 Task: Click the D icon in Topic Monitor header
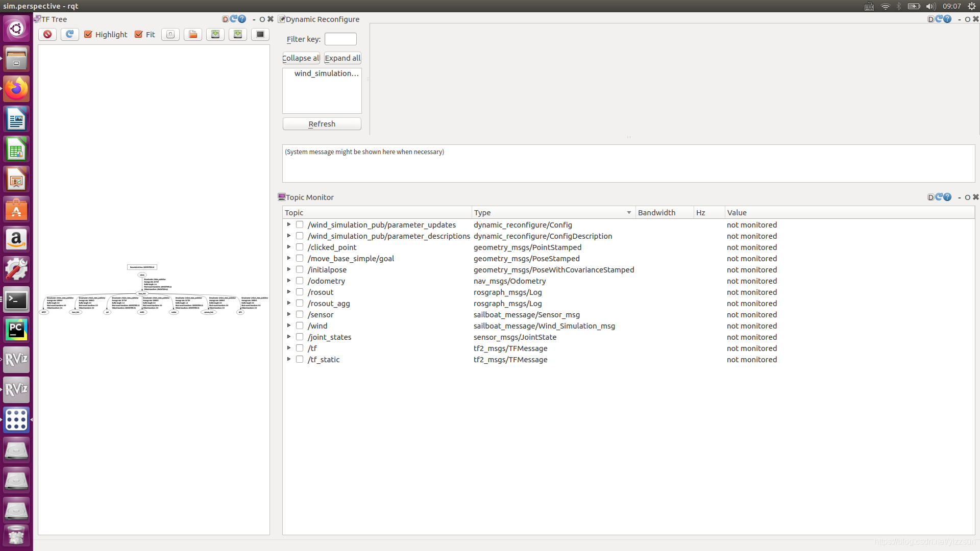930,197
